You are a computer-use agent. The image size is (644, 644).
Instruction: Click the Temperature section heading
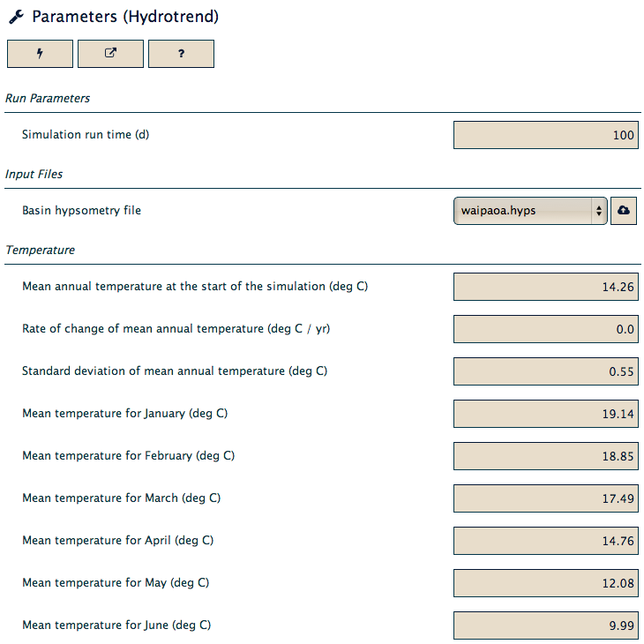click(x=41, y=251)
